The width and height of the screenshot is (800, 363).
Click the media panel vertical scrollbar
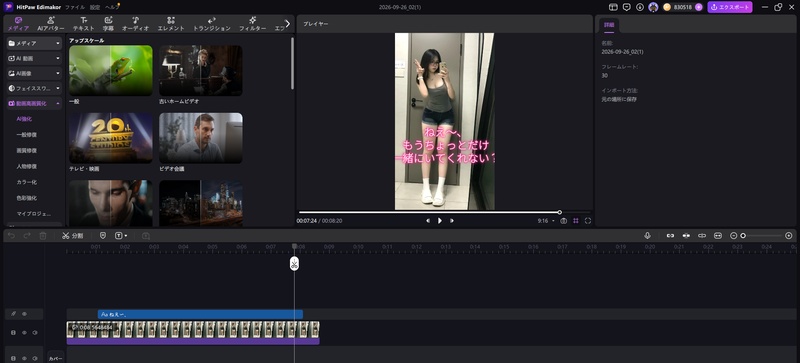click(x=292, y=64)
